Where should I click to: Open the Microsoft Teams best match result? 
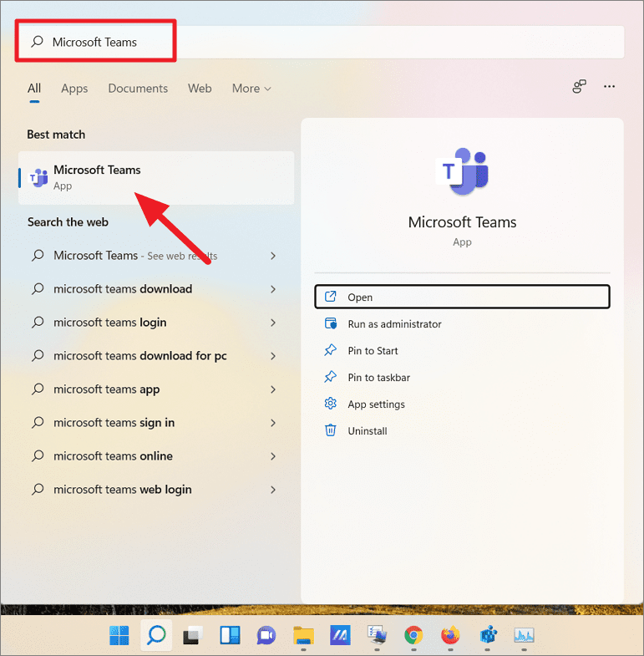[x=156, y=178]
